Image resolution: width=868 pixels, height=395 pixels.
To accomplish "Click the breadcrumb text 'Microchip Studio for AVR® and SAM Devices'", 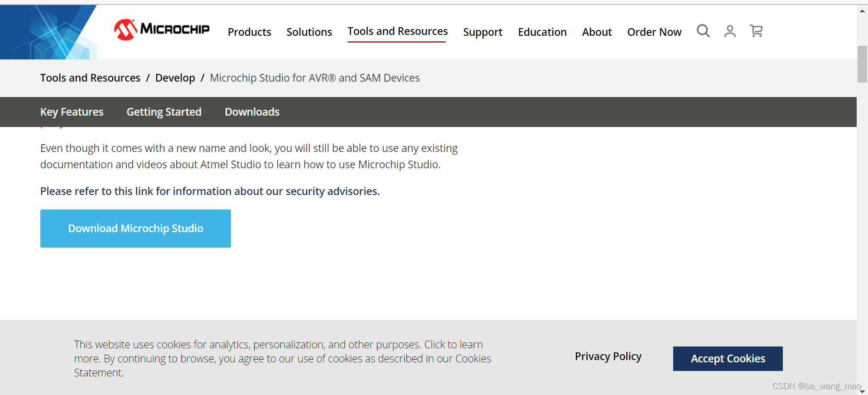I will [x=315, y=78].
